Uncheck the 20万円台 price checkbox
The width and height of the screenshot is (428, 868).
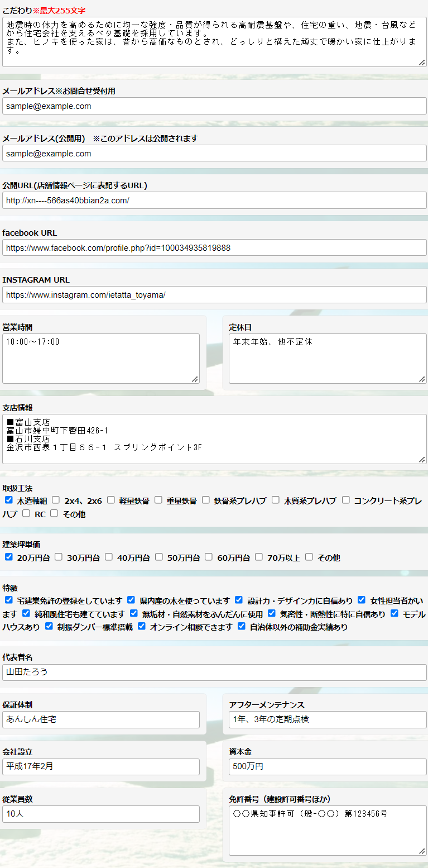[9, 557]
